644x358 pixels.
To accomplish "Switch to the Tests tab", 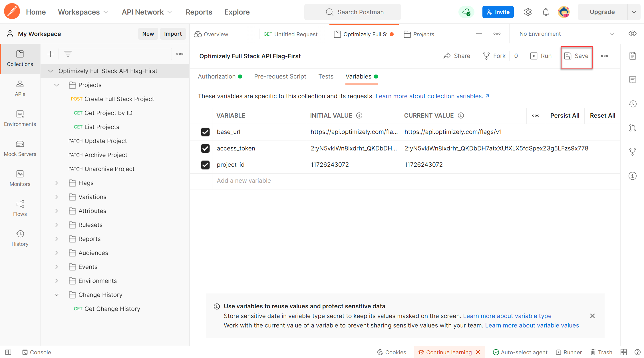I will coord(326,77).
